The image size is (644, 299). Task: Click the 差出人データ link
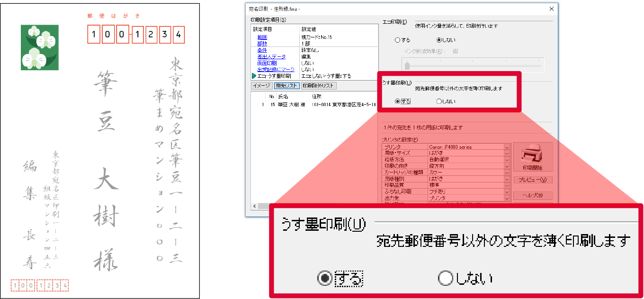click(x=271, y=57)
